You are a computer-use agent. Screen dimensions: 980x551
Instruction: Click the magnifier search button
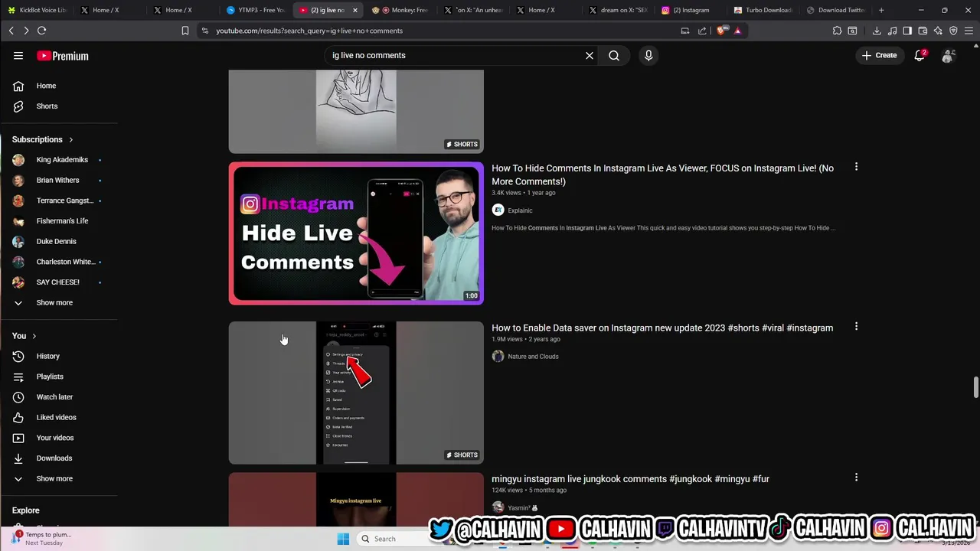[614, 55]
